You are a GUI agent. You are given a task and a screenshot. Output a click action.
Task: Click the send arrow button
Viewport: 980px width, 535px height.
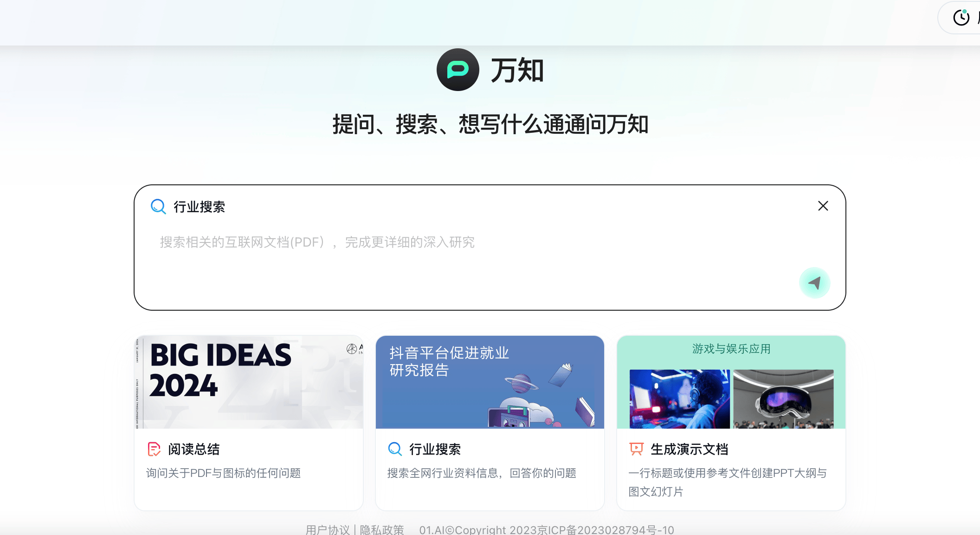[814, 282]
